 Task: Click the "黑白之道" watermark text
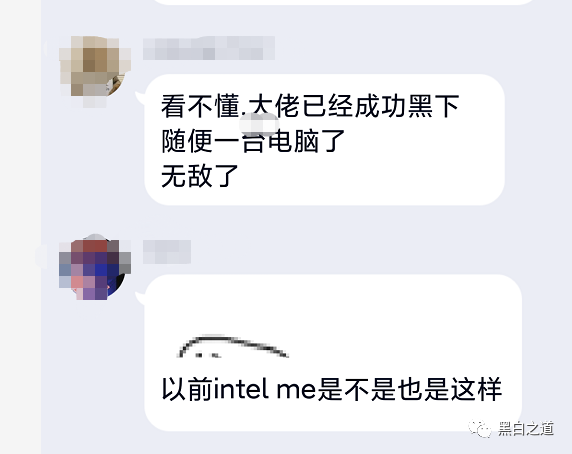(x=526, y=428)
